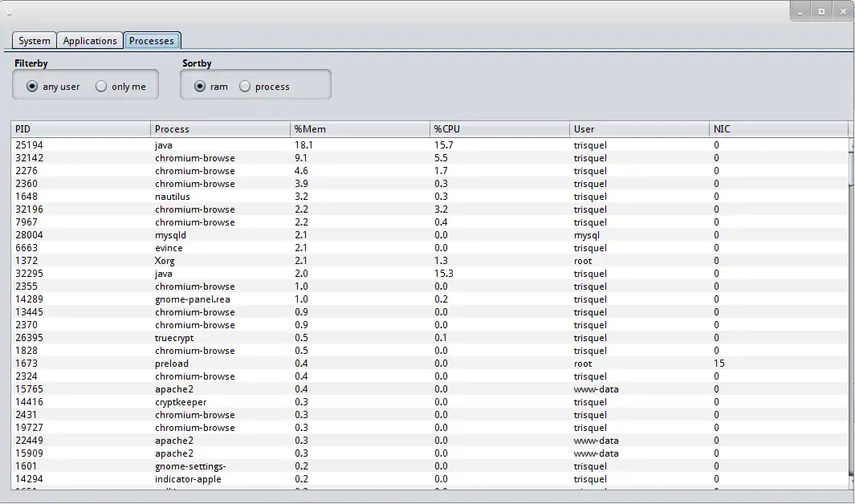Maximize the window using title bar icon
Viewport: 855px width, 504px height.
coord(821,11)
